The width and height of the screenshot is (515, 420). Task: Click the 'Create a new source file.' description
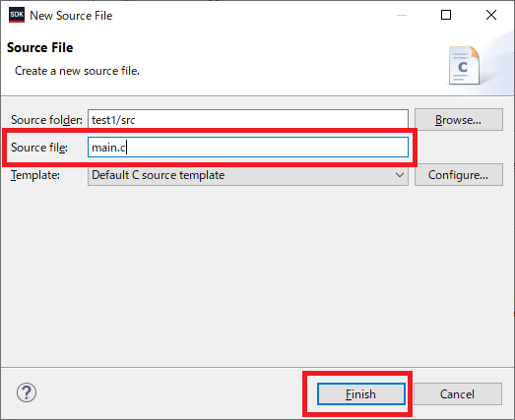(x=77, y=71)
